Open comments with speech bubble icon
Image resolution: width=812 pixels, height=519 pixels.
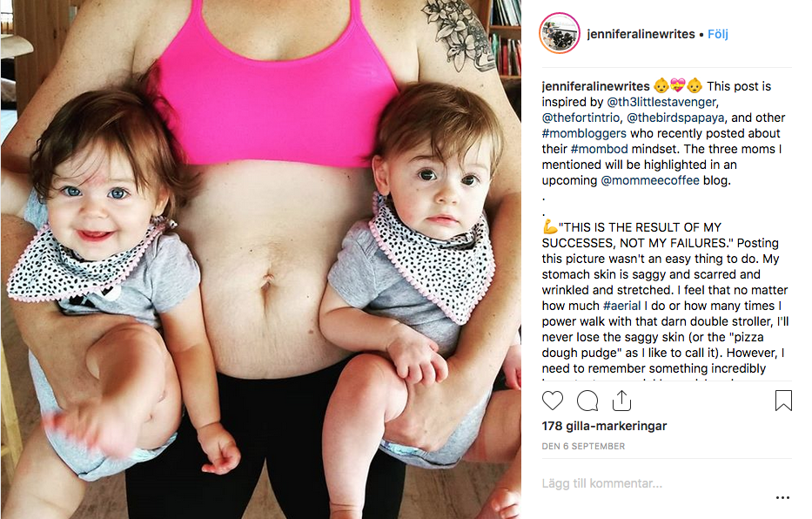pos(587,401)
